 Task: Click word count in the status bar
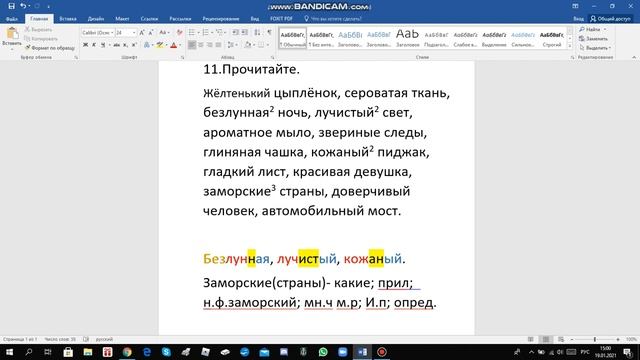[60, 339]
